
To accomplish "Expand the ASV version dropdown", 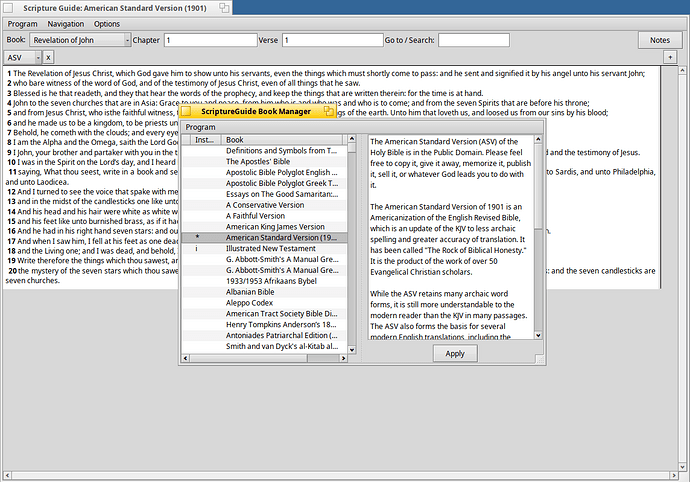I will coord(22,58).
